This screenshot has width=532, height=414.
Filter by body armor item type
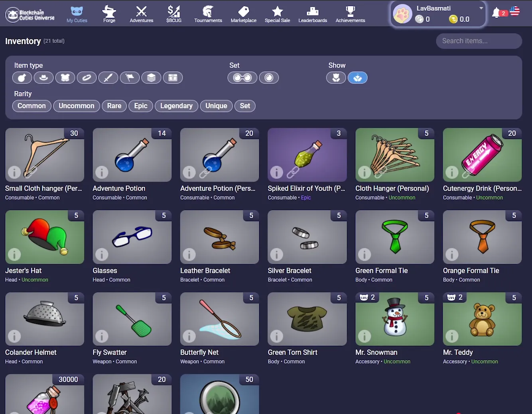[65, 78]
